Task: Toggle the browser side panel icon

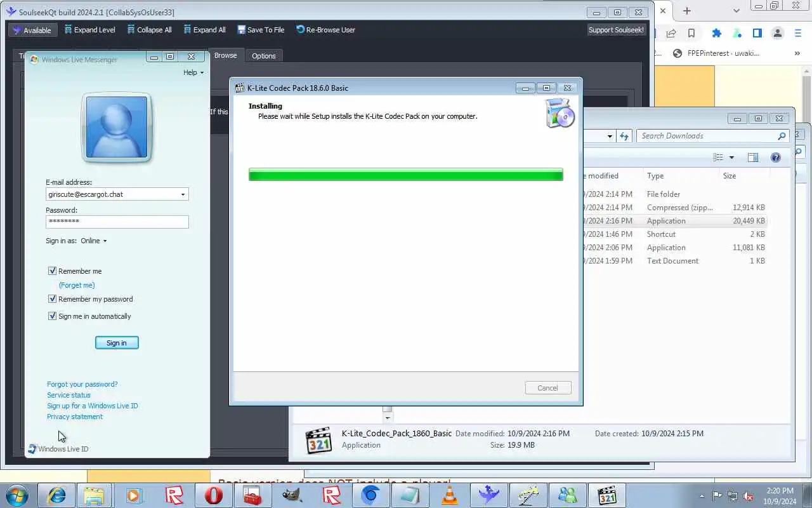Action: [757, 33]
